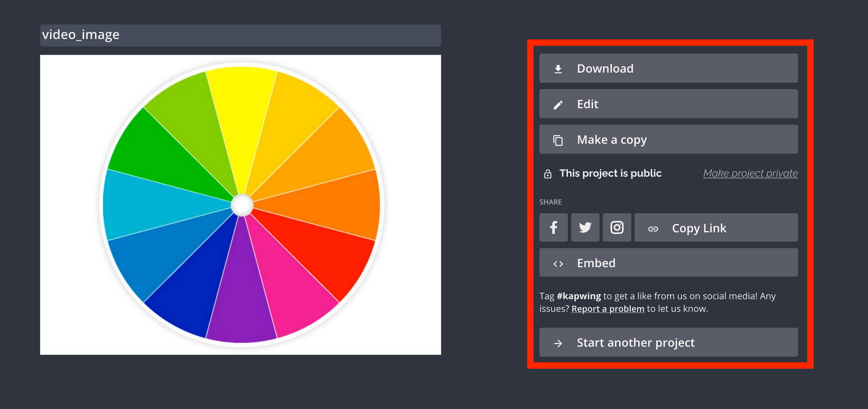Click the 'This project is public' text
Image resolution: width=868 pixels, height=409 pixels.
[x=610, y=173]
